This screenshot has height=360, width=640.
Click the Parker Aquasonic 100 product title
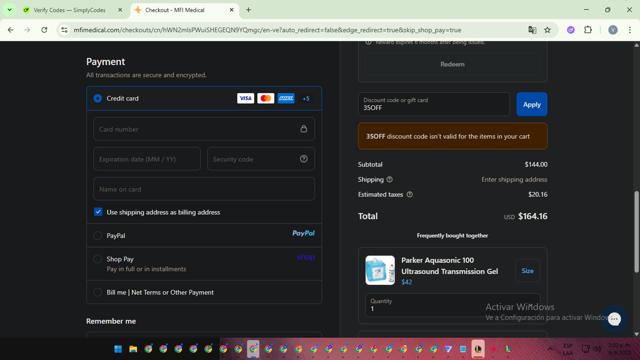click(449, 266)
